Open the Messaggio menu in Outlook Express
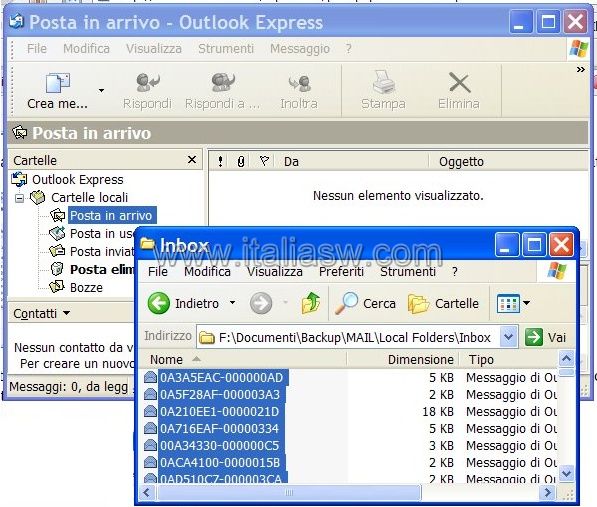 coord(300,49)
